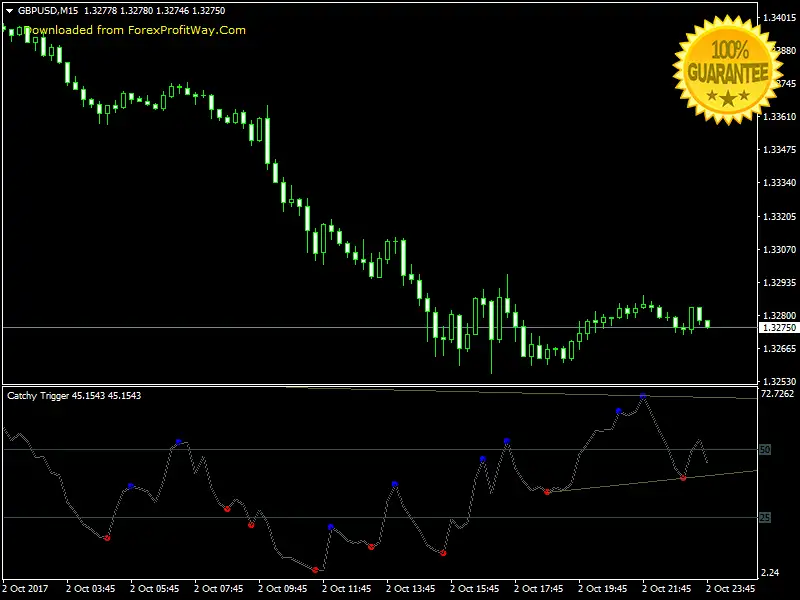The image size is (800, 600).
Task: Open the chart dropdown triangle beside GBPUSD,M15
Action: 9,11
